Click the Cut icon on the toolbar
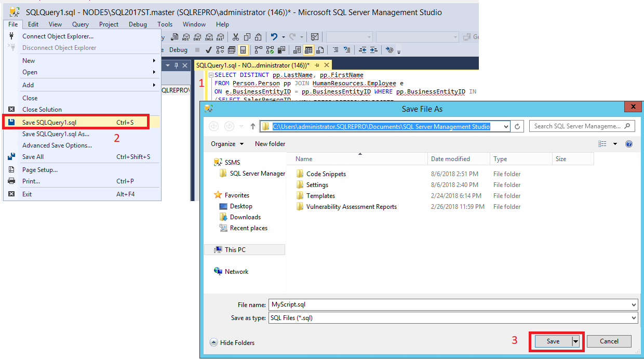The width and height of the screenshot is (644, 359). [237, 36]
